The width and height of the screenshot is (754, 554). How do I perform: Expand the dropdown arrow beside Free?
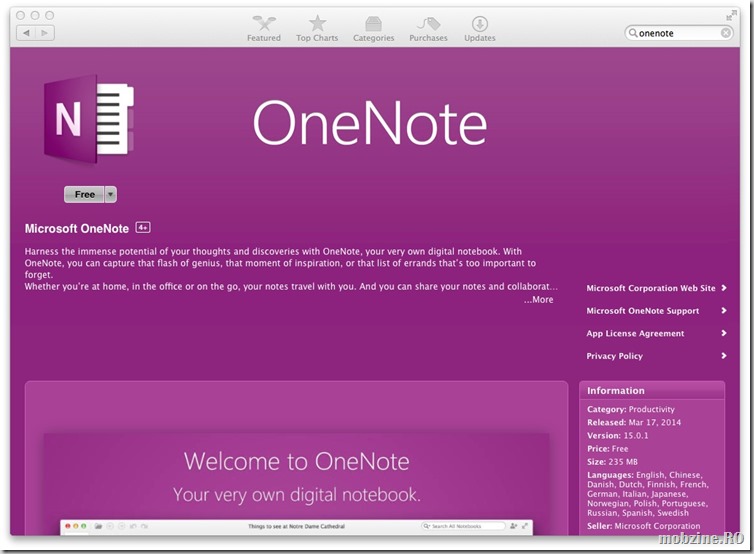click(x=111, y=195)
